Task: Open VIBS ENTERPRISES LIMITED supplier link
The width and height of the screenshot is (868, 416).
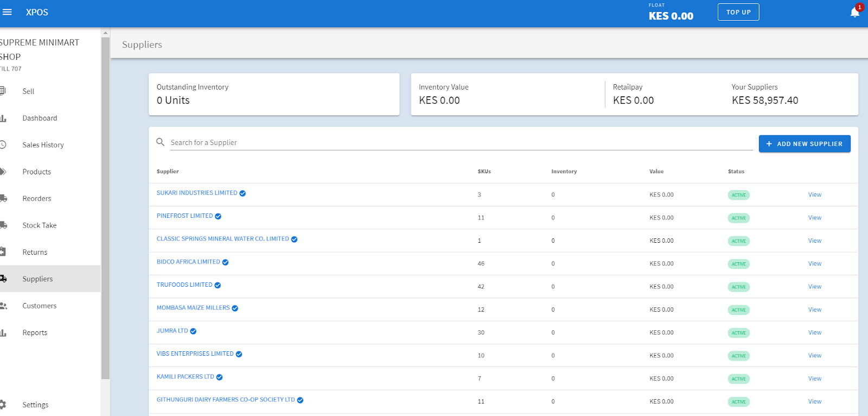Action: pyautogui.click(x=195, y=354)
